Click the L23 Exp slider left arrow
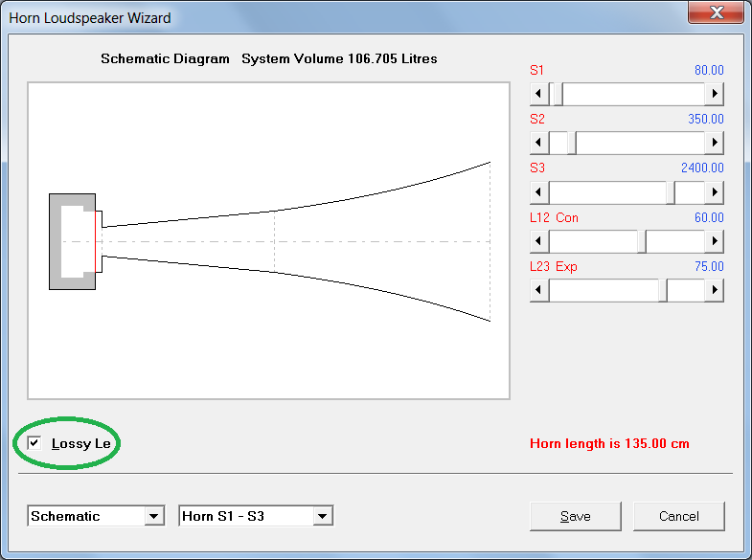 (539, 290)
